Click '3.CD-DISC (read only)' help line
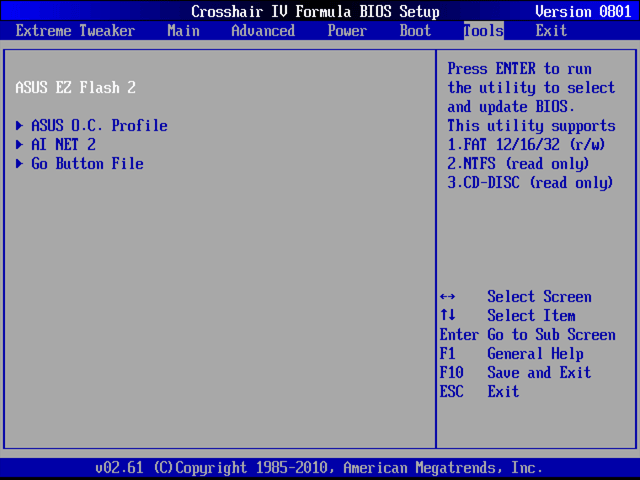Viewport: 640px width, 480px height. (530, 183)
